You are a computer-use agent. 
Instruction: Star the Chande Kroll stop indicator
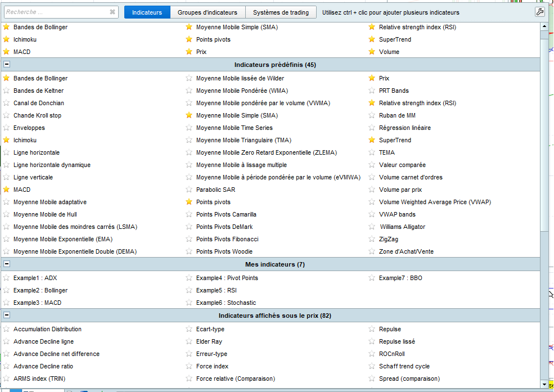pyautogui.click(x=6, y=115)
